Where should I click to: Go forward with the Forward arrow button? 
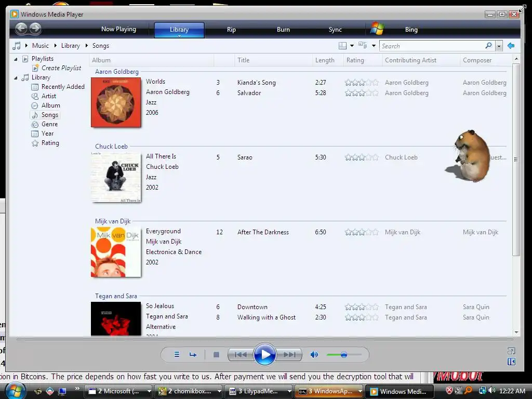[x=35, y=29]
